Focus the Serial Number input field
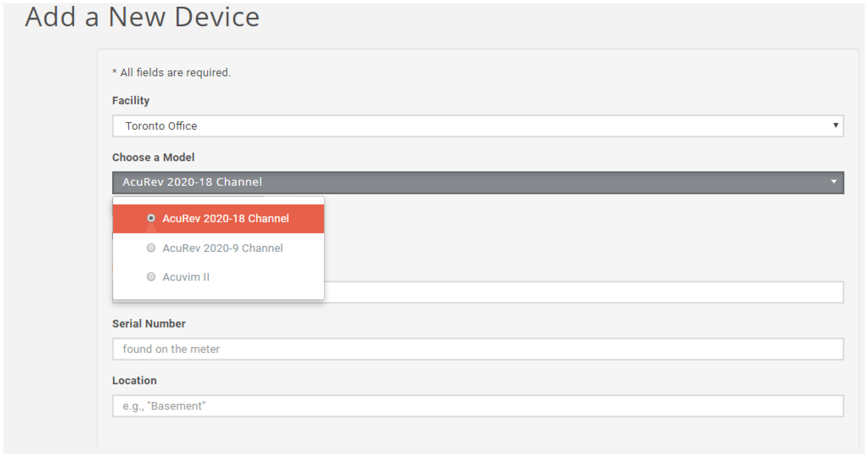This screenshot has height=457, width=868. click(477, 349)
